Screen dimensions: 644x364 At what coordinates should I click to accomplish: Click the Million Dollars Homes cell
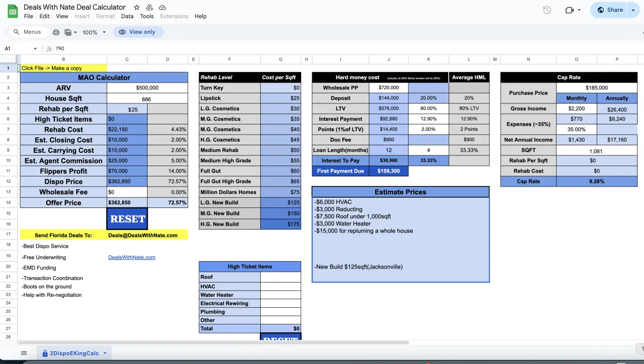tap(230, 192)
